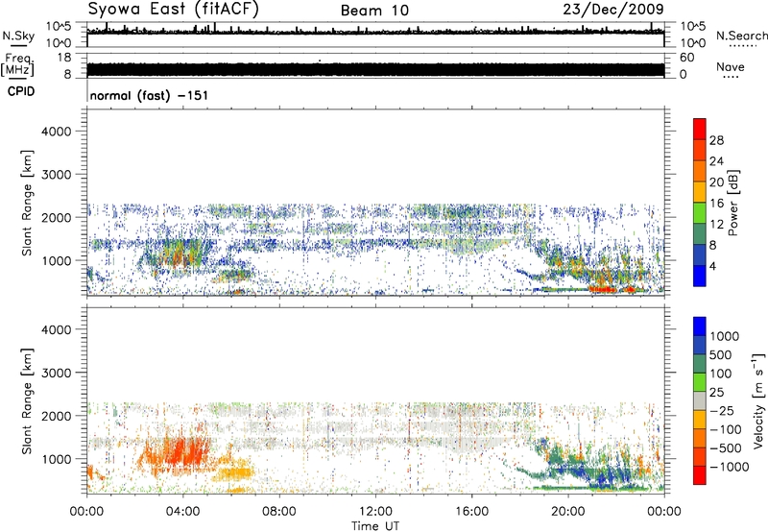This screenshot has height=532, width=768.
Task: Click the 'Velocity [m s-1]' color bar label
Action: tap(758, 400)
